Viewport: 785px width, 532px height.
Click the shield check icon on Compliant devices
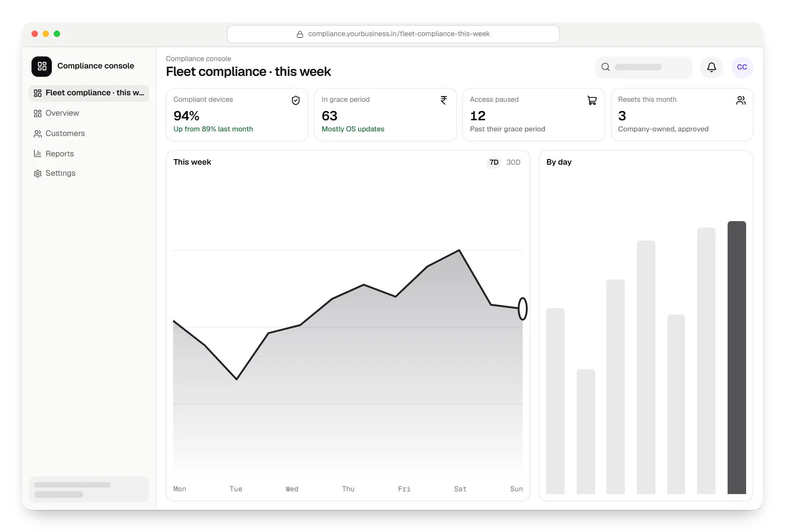tap(296, 100)
